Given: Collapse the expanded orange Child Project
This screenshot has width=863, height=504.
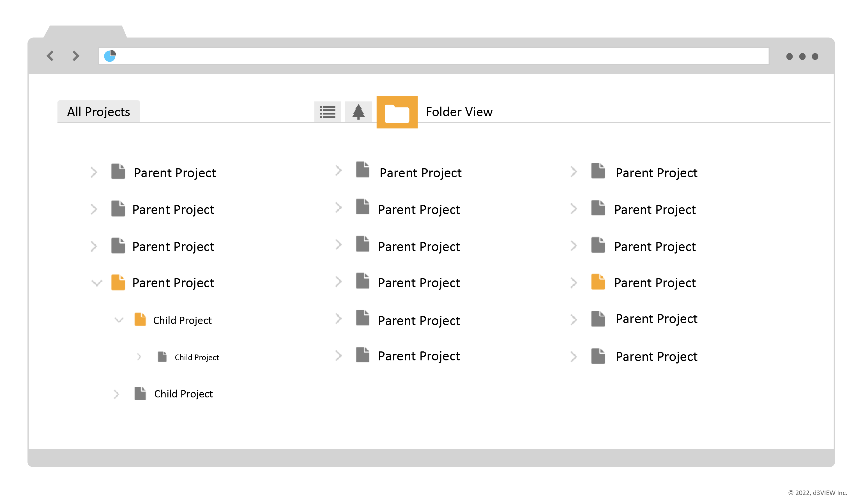Looking at the screenshot, I should pos(119,320).
